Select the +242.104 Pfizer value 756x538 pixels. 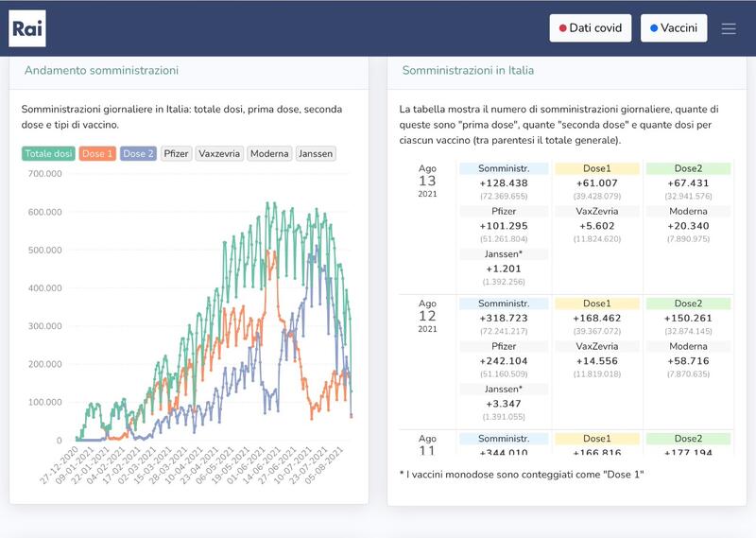coord(504,361)
